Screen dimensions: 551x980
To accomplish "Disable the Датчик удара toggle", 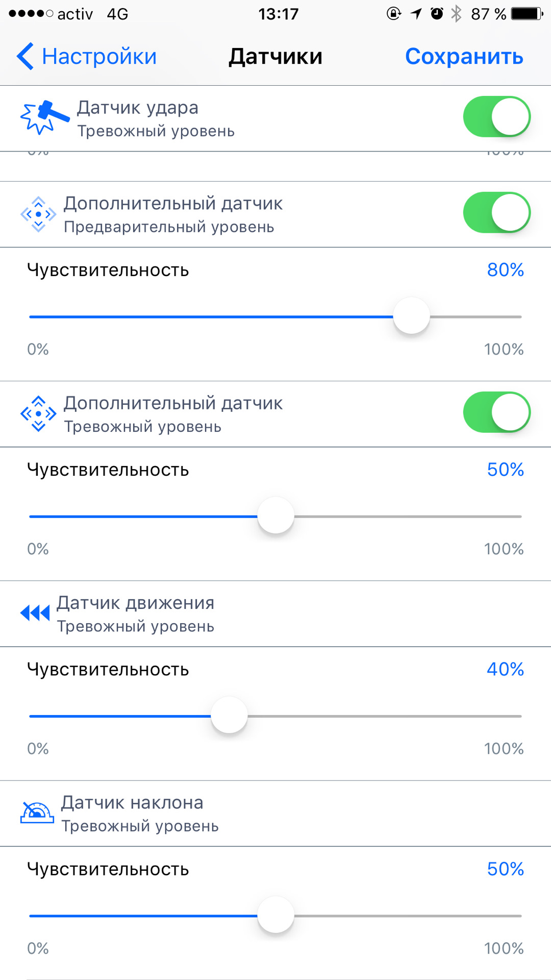I will pyautogui.click(x=496, y=117).
